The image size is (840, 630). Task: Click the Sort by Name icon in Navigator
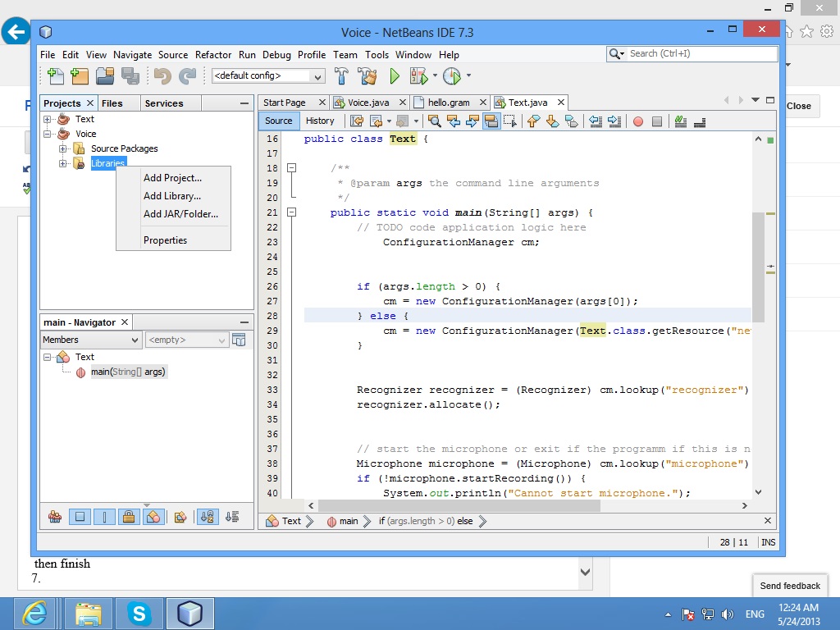pyautogui.click(x=208, y=517)
